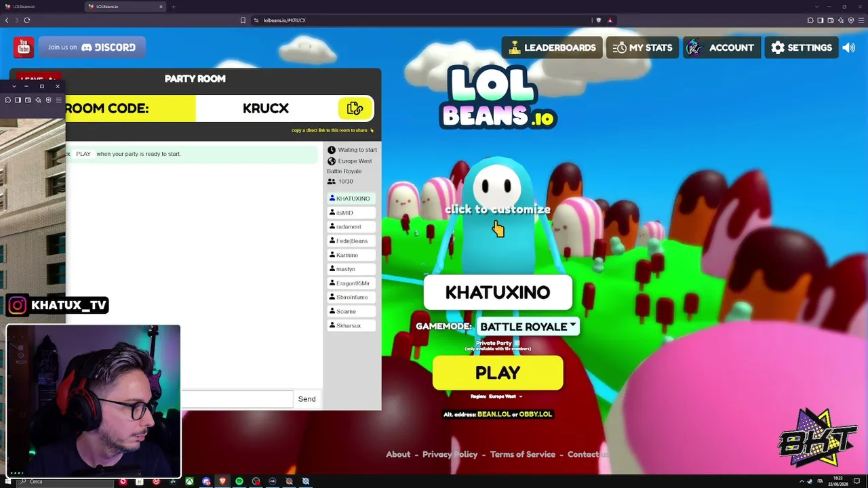Open the hamburger menu in the small overlay window
This screenshot has height=488, width=868.
click(x=58, y=100)
